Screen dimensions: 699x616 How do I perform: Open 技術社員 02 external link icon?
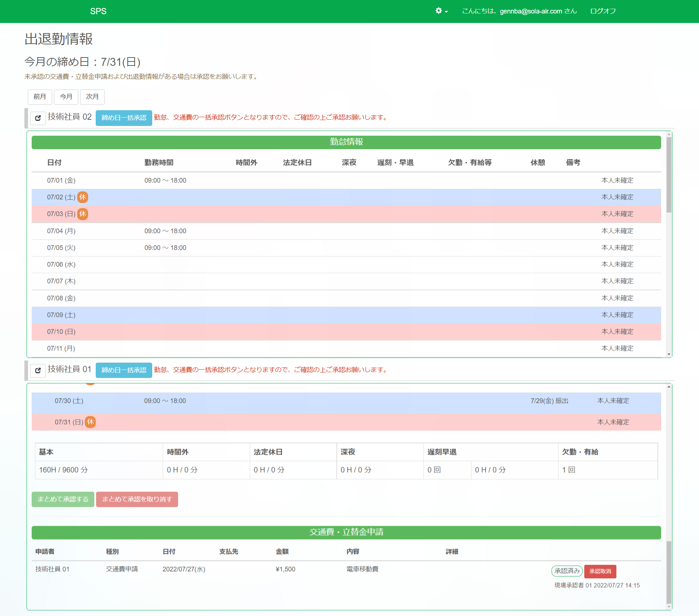(x=38, y=118)
